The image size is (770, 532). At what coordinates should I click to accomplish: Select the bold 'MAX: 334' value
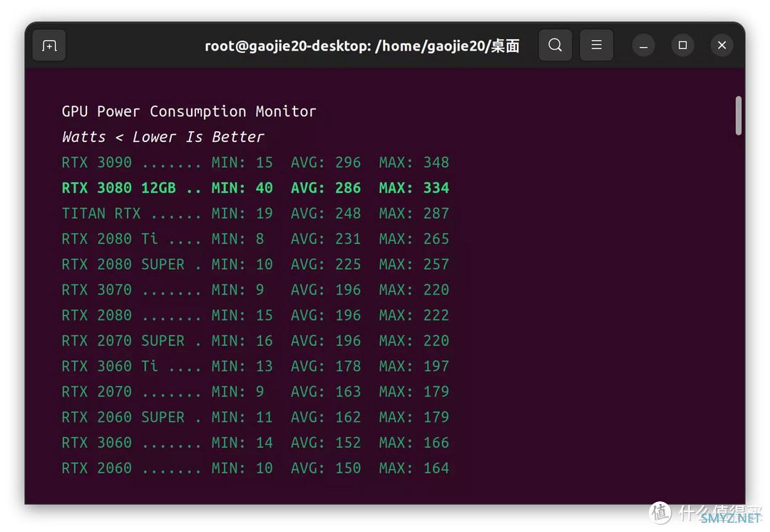point(414,188)
